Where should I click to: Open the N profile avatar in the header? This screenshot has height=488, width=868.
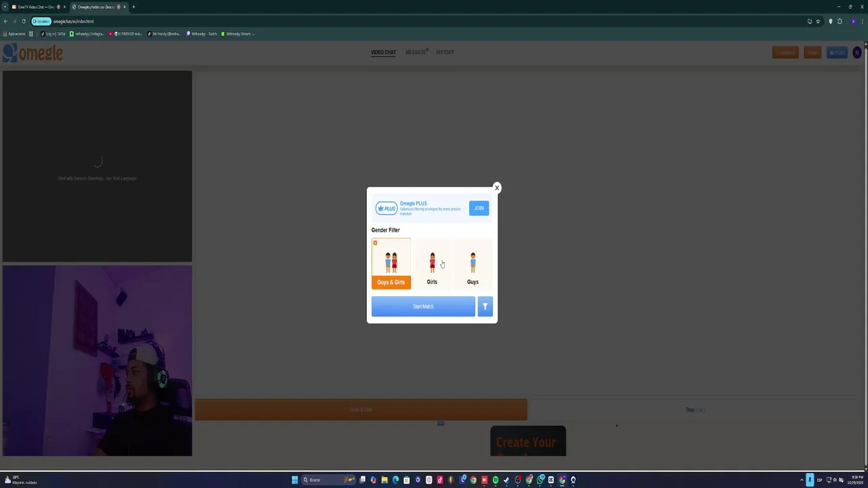pos(857,52)
